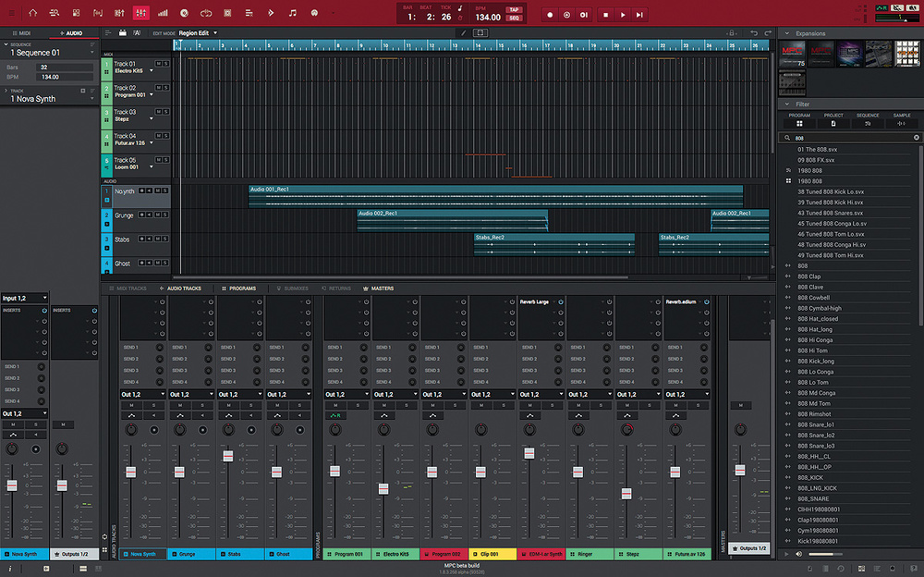This screenshot has height=577, width=924.
Task: Toggle the inserts power button on Input 1,2 strip
Action: (44, 311)
